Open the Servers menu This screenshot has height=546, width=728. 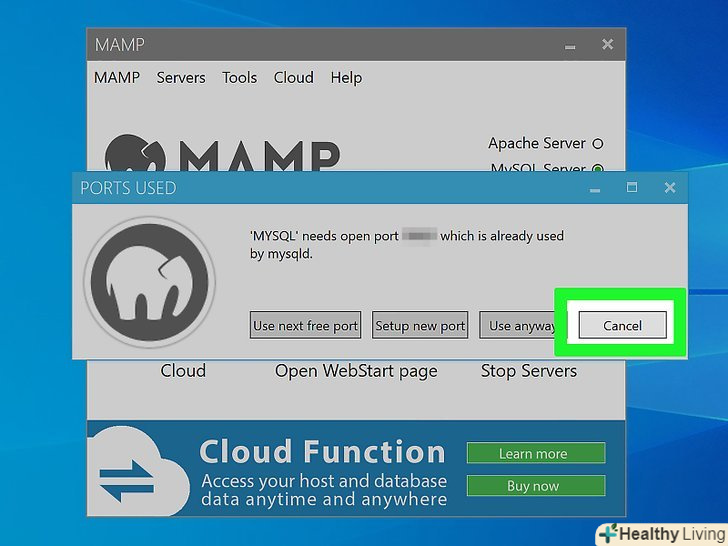click(x=181, y=78)
